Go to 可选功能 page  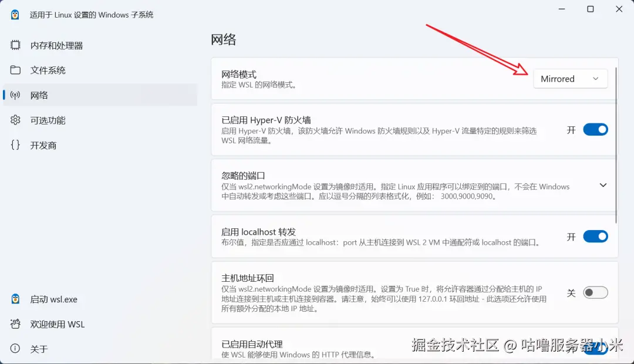click(100, 120)
